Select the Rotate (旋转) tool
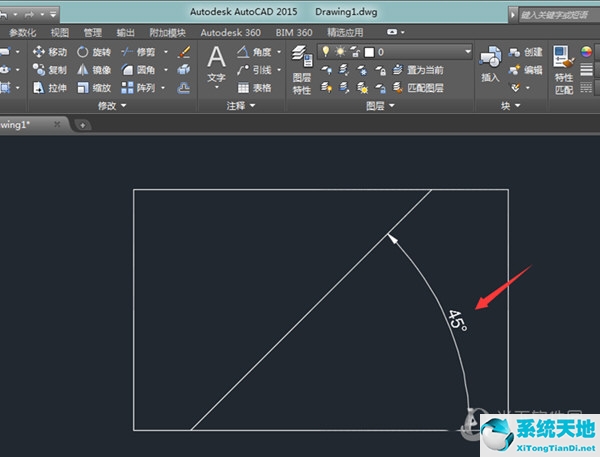The width and height of the screenshot is (600, 457). click(93, 51)
